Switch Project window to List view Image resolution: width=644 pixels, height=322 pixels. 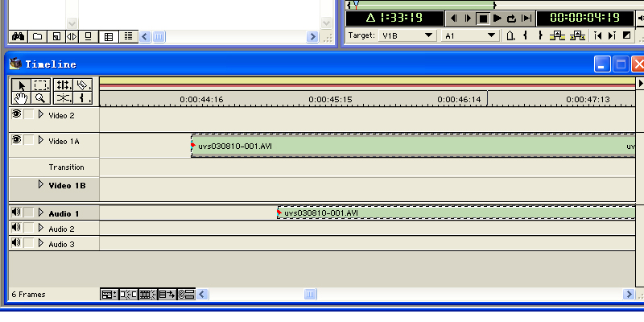(x=129, y=36)
